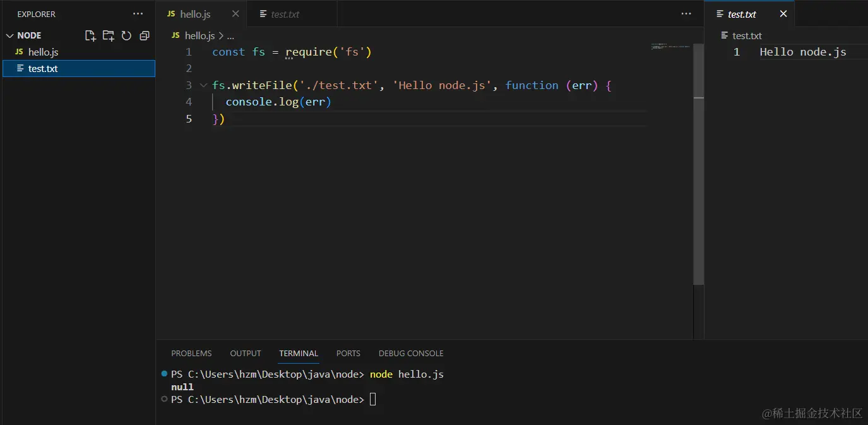Screen dimensions: 868x425
Task: Click line number 1 in test.txt editor
Action: click(x=736, y=52)
